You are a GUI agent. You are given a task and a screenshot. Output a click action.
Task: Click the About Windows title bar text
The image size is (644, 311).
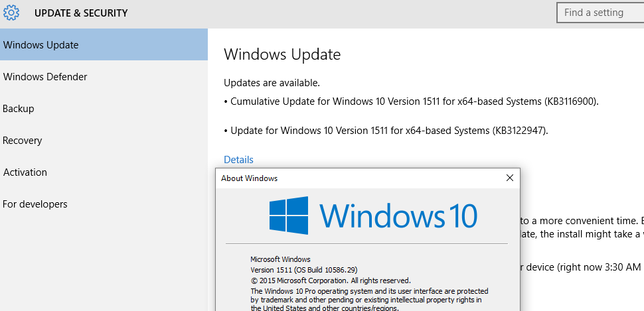pyautogui.click(x=250, y=178)
